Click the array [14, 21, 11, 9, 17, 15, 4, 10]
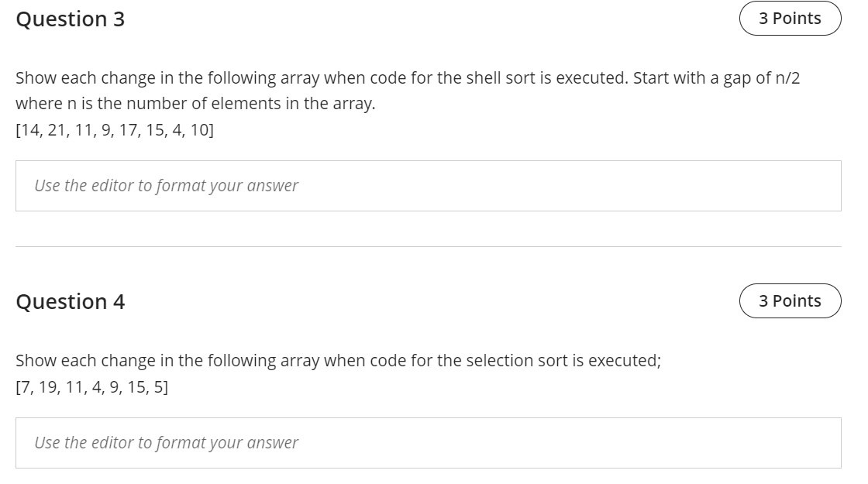Screen dimensions: 868x484 pyautogui.click(x=115, y=130)
